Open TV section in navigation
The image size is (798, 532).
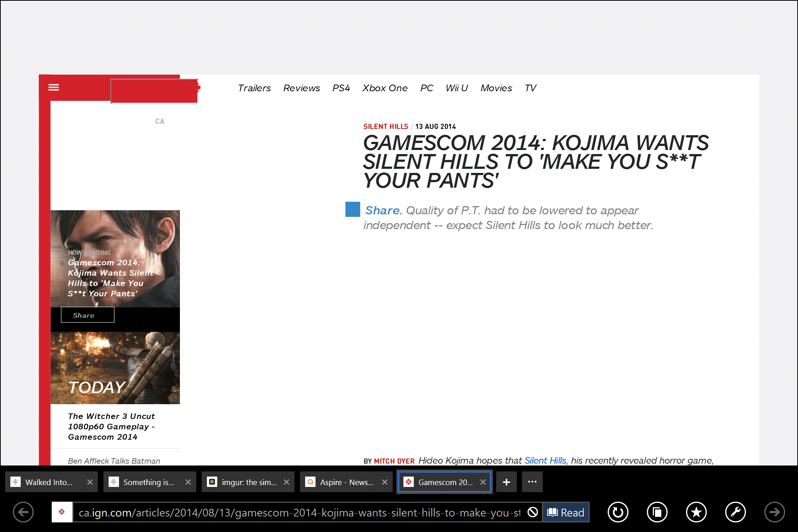[531, 88]
